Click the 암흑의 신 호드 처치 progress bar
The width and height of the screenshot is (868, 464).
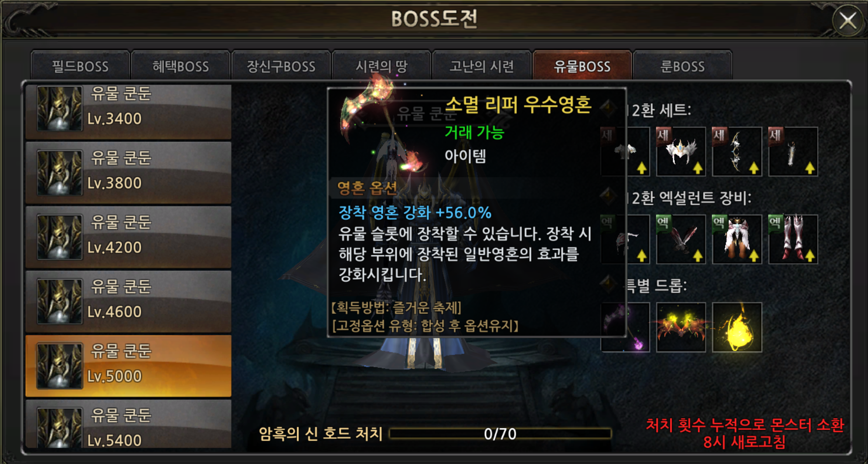(500, 434)
